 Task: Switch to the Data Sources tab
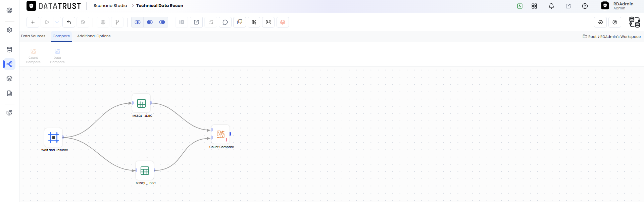[33, 36]
